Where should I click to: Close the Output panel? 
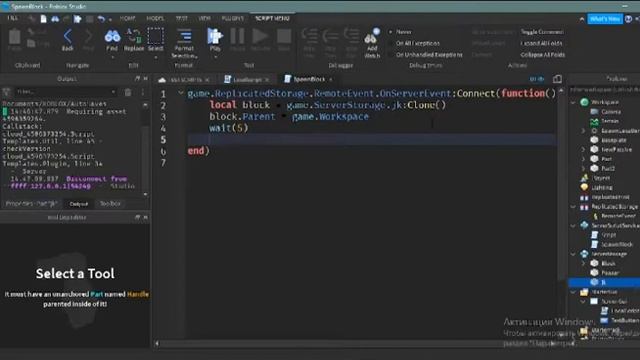(145, 78)
